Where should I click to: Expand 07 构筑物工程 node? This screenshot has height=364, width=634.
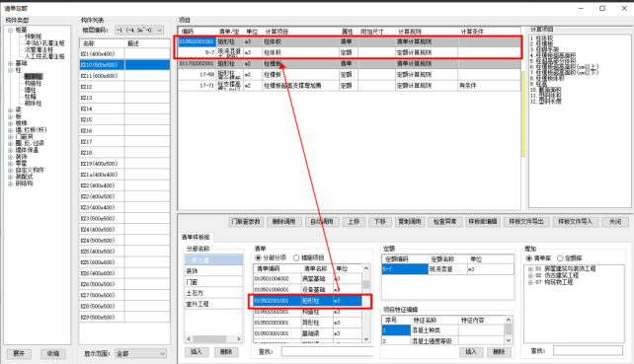click(530, 282)
